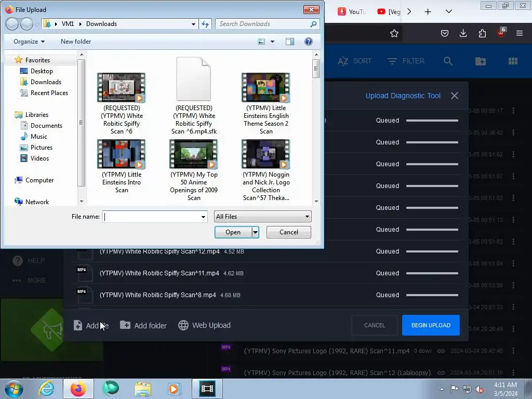
Task: Click in the File name input field
Action: coord(151,217)
